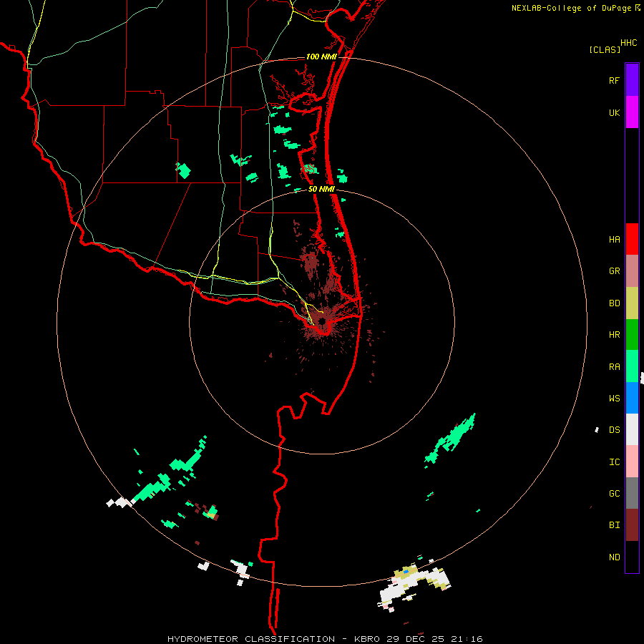
Task: Click the GC legend label
Action: pyautogui.click(x=614, y=494)
